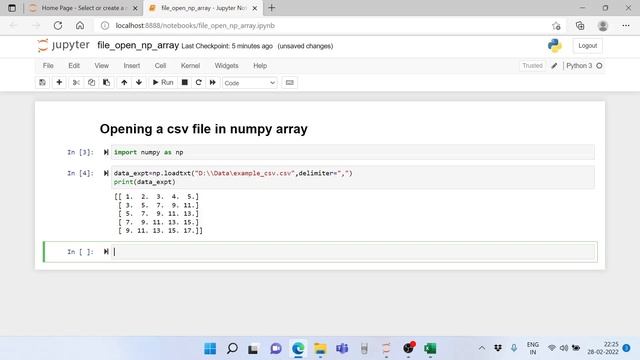
Task: Click run-cell icon of the empty cell
Action: point(106,251)
